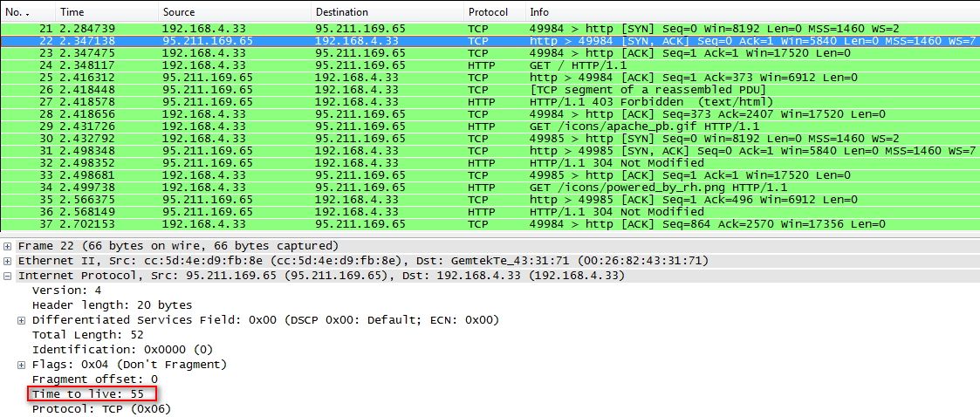Expand the Frame 22 tree node

coord(8,246)
